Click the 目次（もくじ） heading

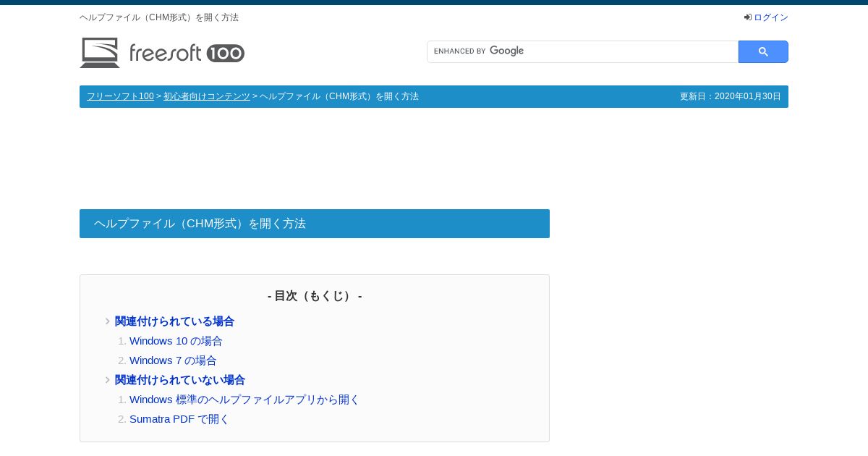[x=315, y=296]
